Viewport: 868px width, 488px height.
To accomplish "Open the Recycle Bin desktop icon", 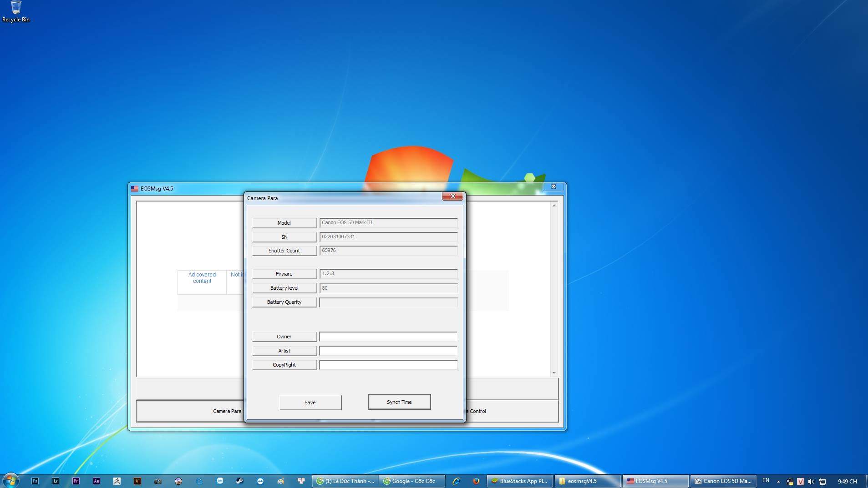I will pos(16,11).
